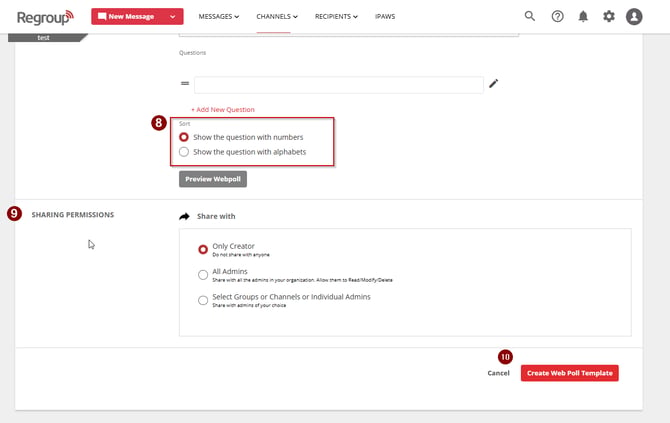The height and width of the screenshot is (423, 670).
Task: Open the notifications bell icon
Action: [583, 16]
